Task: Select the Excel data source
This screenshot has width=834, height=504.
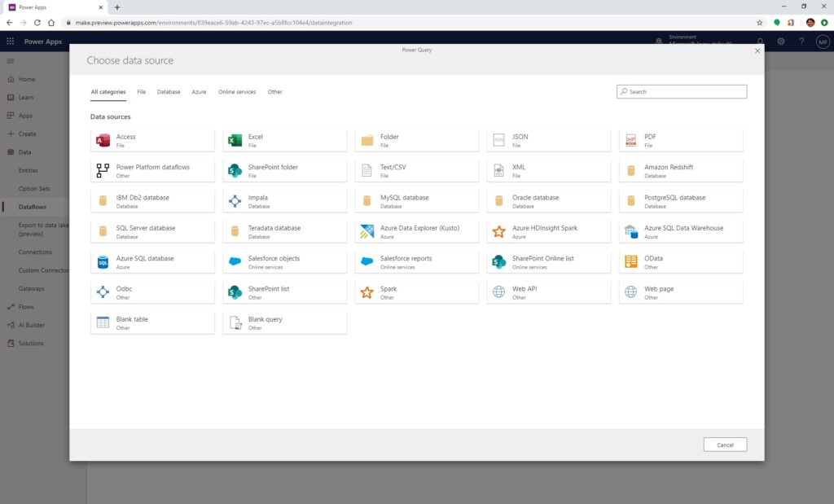Action: (x=285, y=138)
